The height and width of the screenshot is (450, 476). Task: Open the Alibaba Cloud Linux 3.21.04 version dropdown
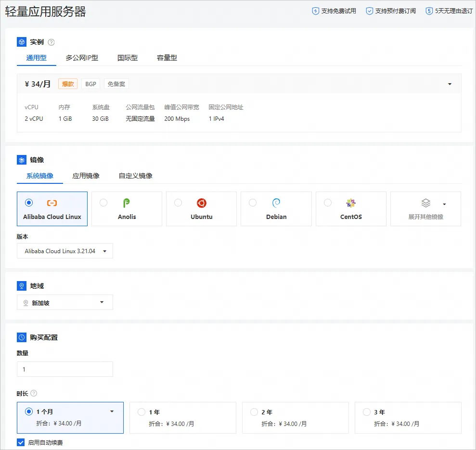point(64,251)
